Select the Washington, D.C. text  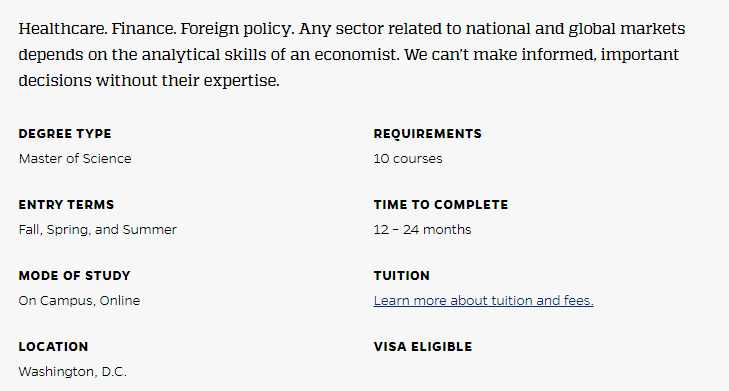tap(73, 372)
